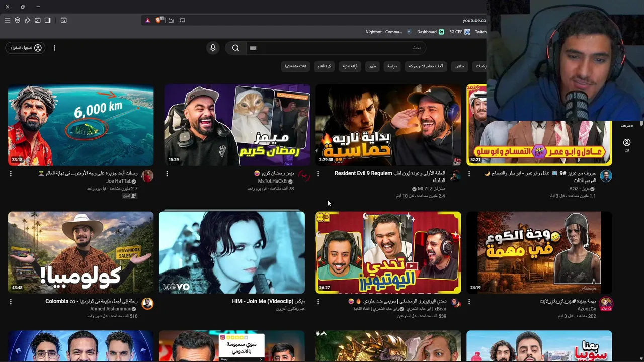Click the Brave Rewards triangle icon

point(147,20)
